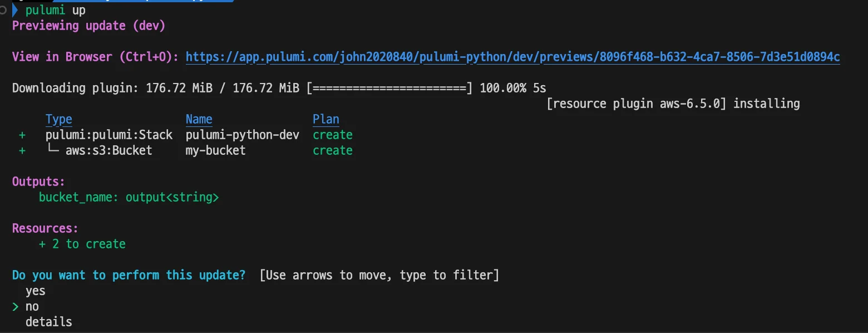Select the yes option to perform update
868x333 pixels.
coord(36,291)
